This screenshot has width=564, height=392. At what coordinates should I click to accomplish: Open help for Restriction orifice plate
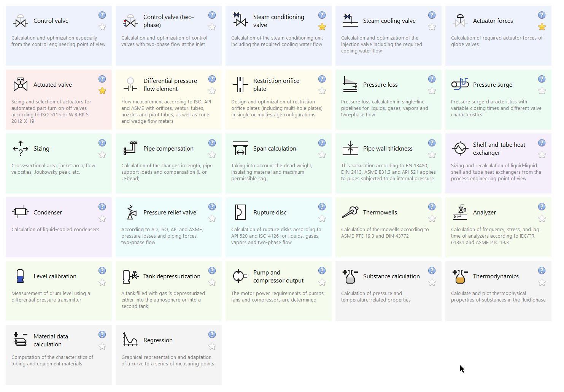(322, 79)
